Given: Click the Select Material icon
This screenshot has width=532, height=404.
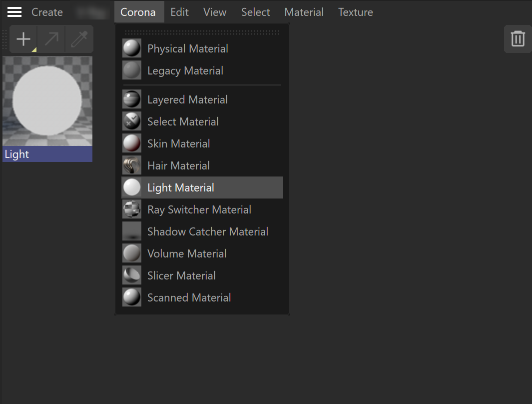Looking at the screenshot, I should [x=132, y=121].
